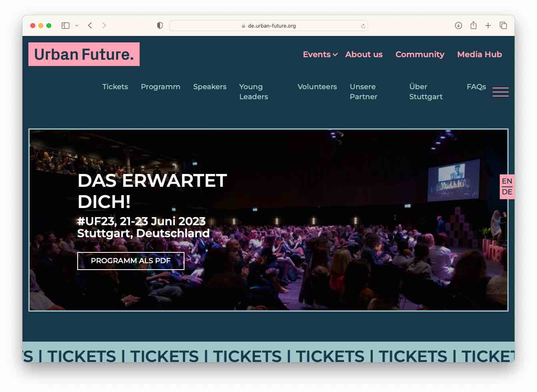537x392 pixels.
Task: Open the About us page
Action: pyautogui.click(x=364, y=54)
